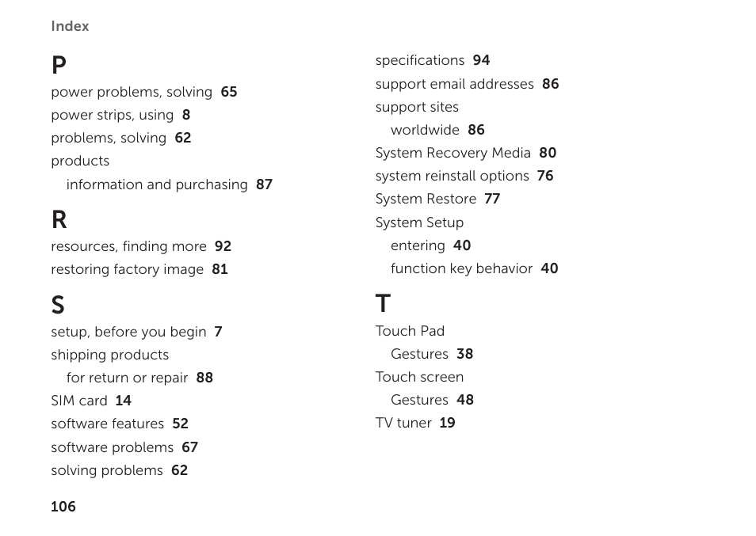The height and width of the screenshot is (536, 756).
Task: Open software problems page 67 entry
Action: (x=124, y=447)
